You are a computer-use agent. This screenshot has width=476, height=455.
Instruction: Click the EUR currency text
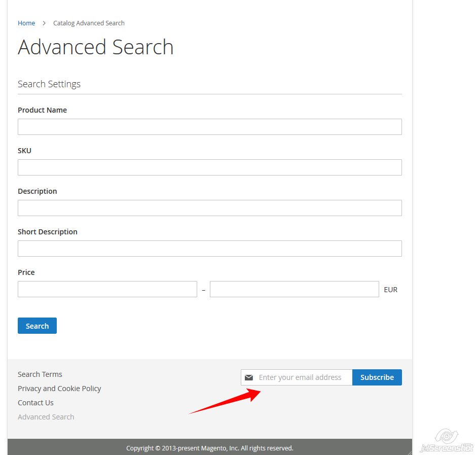(390, 290)
